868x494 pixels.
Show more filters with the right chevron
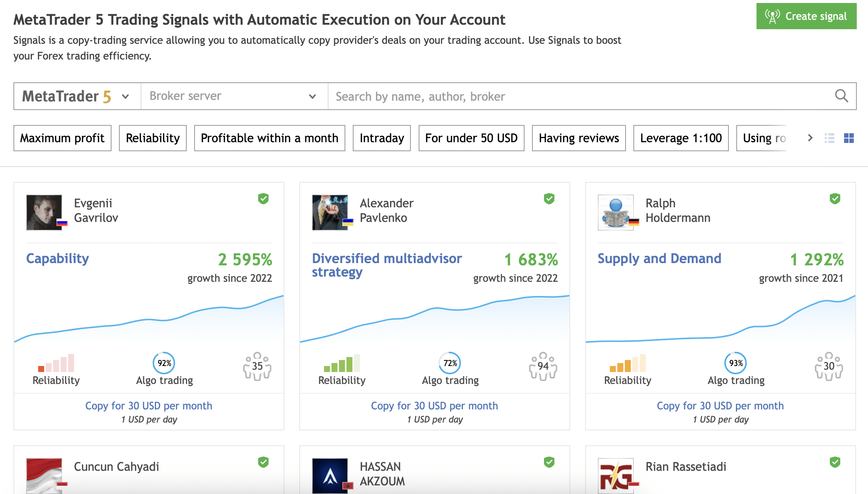[810, 138]
